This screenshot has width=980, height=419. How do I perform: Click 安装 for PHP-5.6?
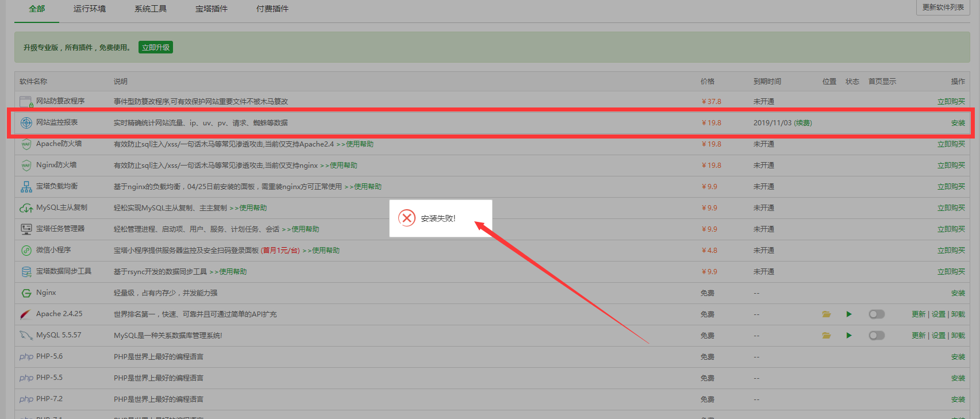click(958, 357)
